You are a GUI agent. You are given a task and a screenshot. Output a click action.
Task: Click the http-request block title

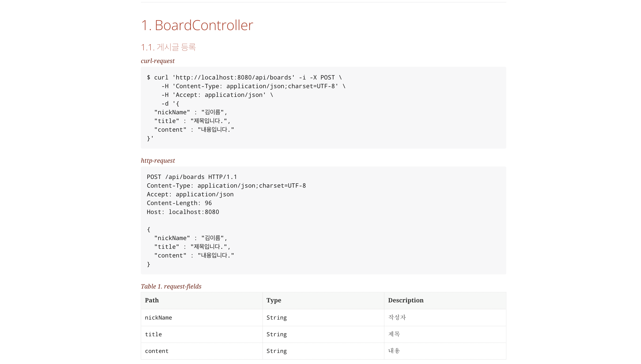tap(158, 161)
